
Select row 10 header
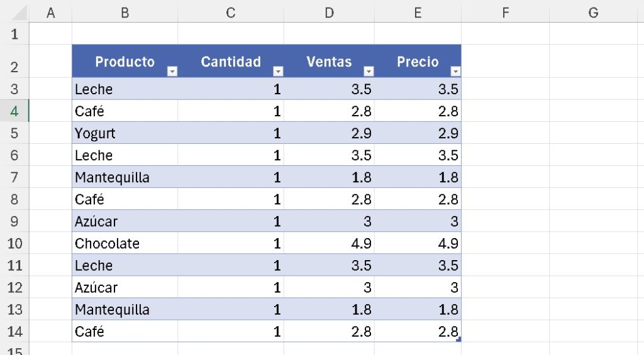click(x=14, y=243)
